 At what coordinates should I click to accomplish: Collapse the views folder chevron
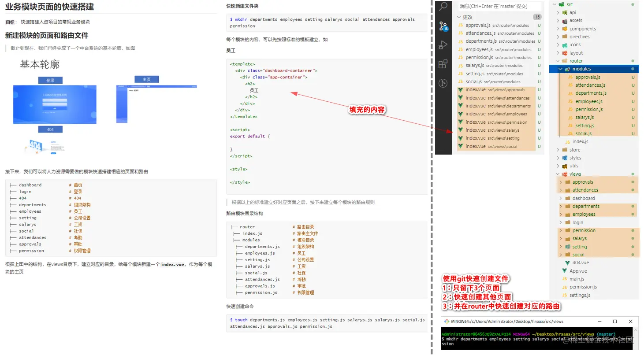tap(558, 174)
